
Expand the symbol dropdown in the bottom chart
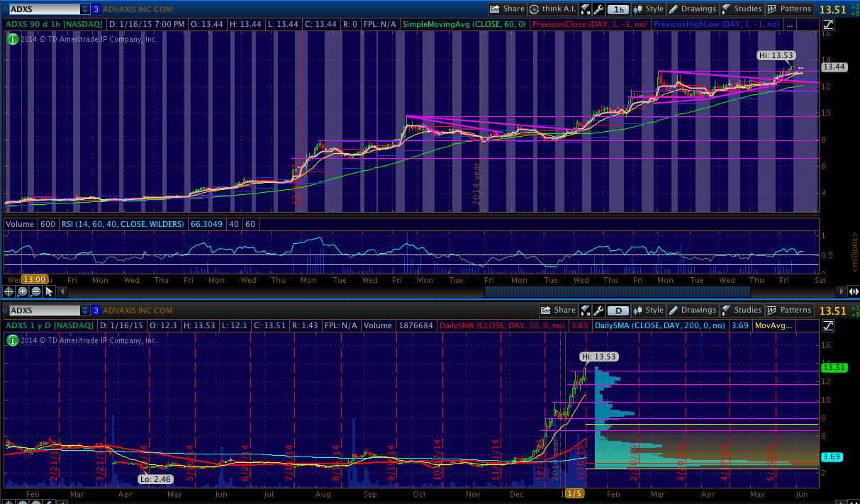pos(85,310)
